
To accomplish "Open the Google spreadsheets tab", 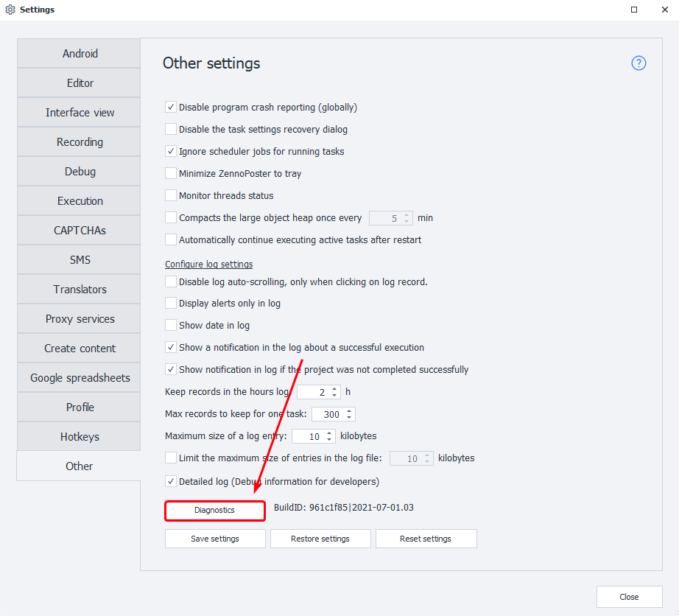I will (80, 378).
